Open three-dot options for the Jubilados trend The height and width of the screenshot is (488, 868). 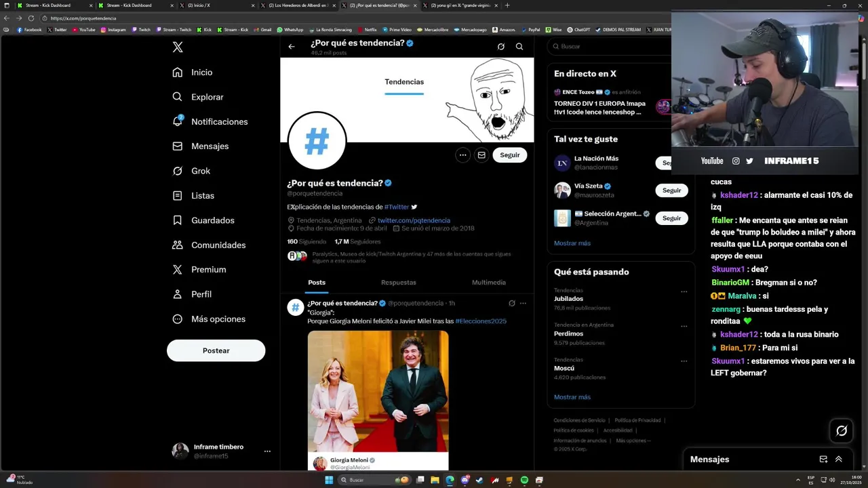pyautogui.click(x=683, y=291)
